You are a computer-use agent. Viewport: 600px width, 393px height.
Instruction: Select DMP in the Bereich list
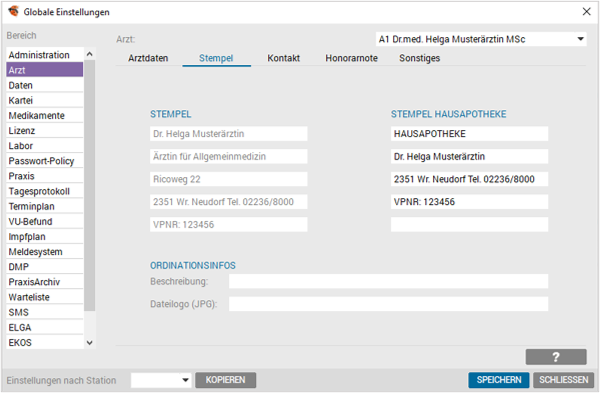pos(45,267)
